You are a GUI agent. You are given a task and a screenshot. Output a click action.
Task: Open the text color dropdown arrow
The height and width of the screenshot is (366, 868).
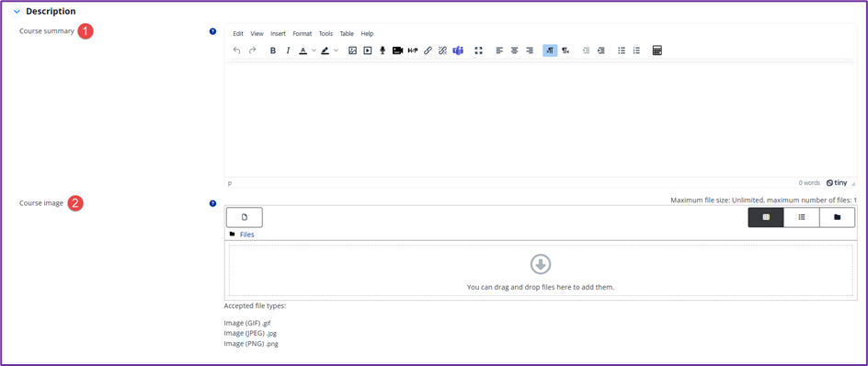click(x=314, y=51)
